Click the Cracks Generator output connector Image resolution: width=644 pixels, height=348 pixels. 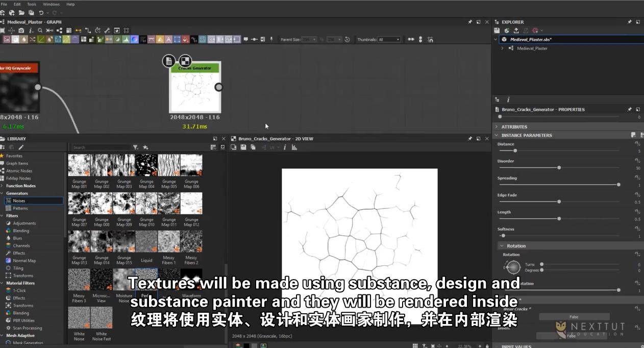point(219,87)
